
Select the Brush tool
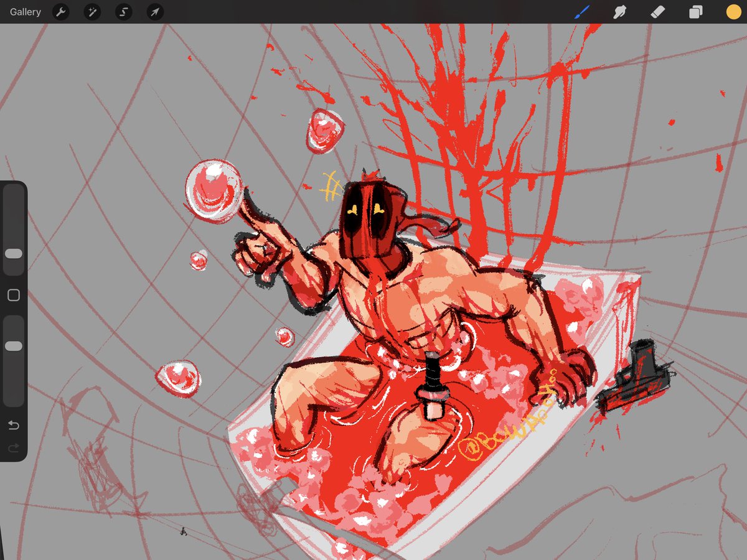coord(581,12)
